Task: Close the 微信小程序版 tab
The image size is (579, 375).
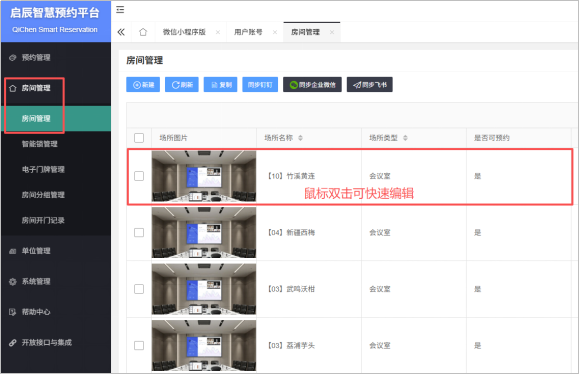Action: pos(218,32)
